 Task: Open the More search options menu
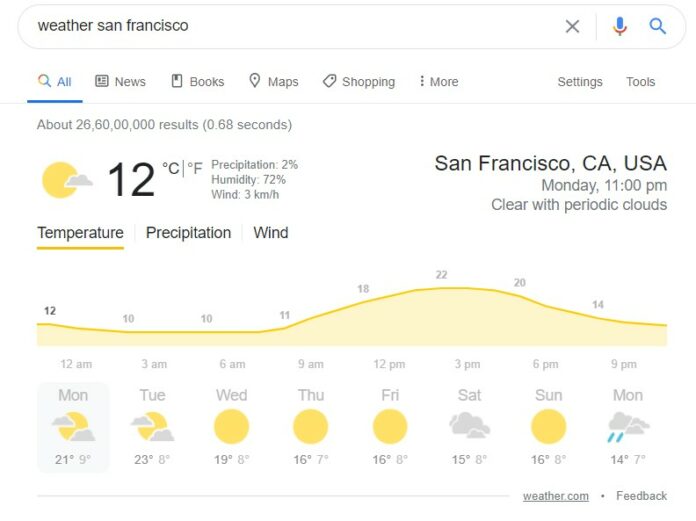click(x=438, y=82)
